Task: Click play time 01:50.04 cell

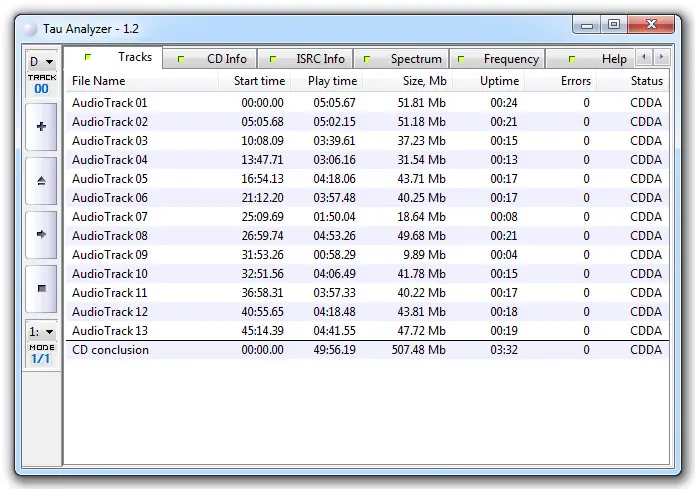Action: pyautogui.click(x=334, y=217)
